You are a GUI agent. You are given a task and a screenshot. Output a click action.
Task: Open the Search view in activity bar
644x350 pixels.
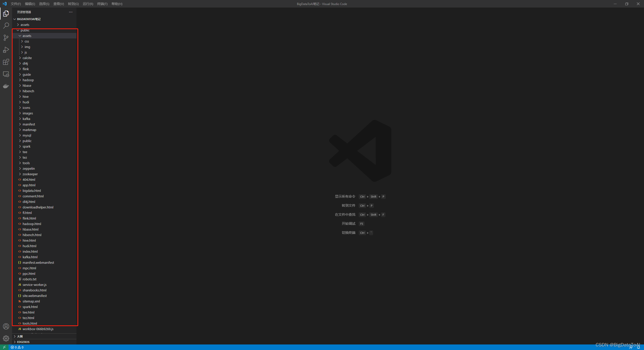[x=6, y=26]
